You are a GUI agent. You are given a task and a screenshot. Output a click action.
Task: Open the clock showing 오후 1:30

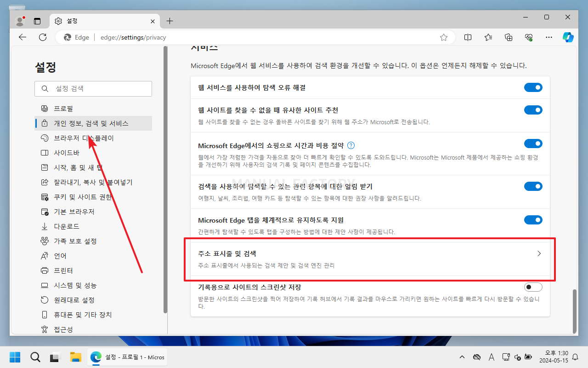[554, 357]
